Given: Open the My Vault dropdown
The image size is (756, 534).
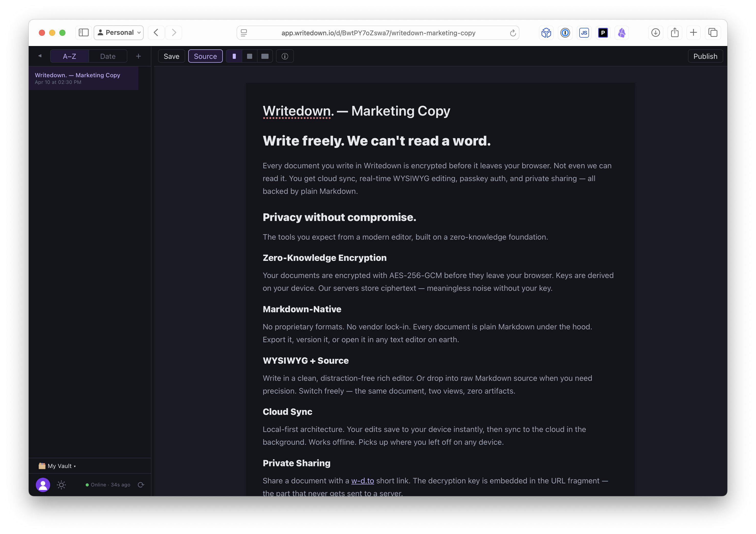Looking at the screenshot, I should coord(60,465).
